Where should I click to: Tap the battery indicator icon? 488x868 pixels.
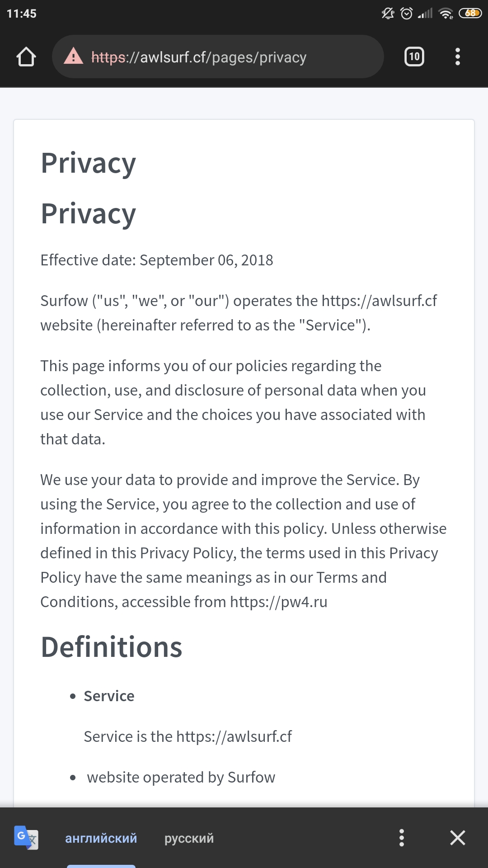click(x=470, y=14)
